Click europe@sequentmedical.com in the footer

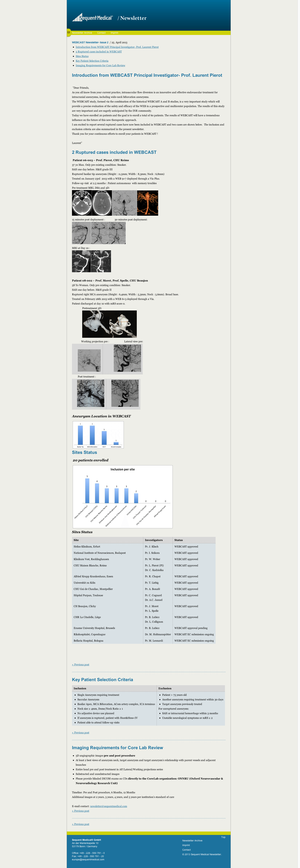point(88,860)
